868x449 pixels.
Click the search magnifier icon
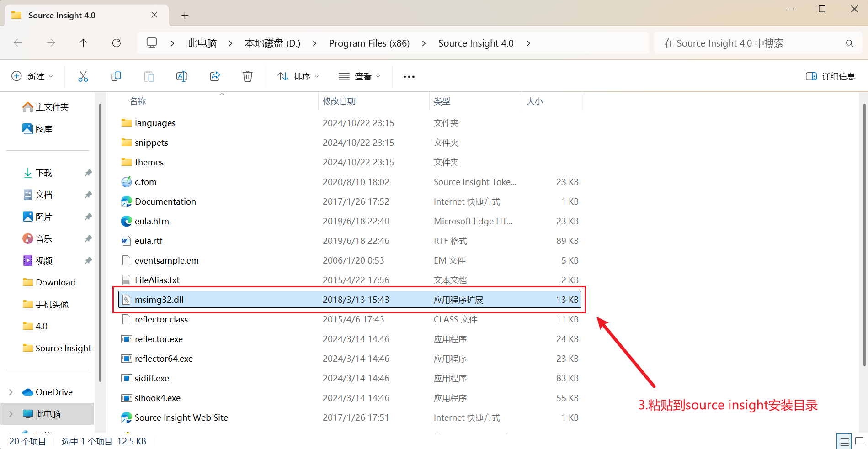850,43
